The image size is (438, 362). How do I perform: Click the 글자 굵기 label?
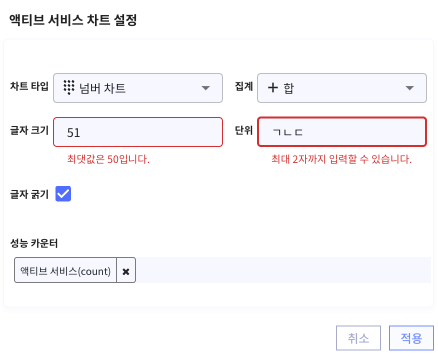[29, 194]
